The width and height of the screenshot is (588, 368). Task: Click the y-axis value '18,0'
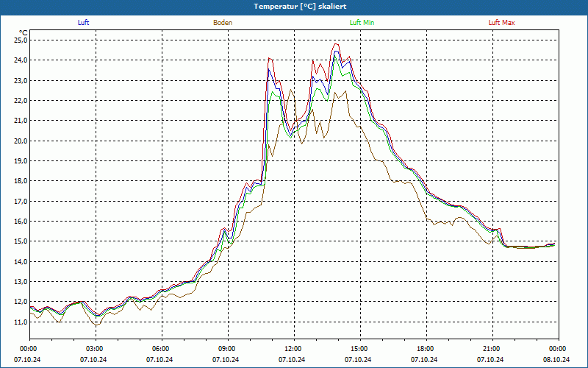(21, 181)
